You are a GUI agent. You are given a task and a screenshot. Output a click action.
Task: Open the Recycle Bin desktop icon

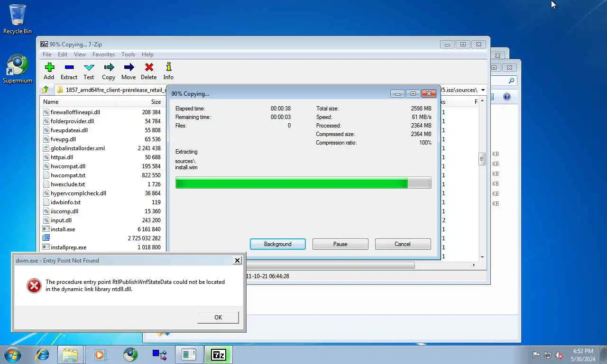18,19
